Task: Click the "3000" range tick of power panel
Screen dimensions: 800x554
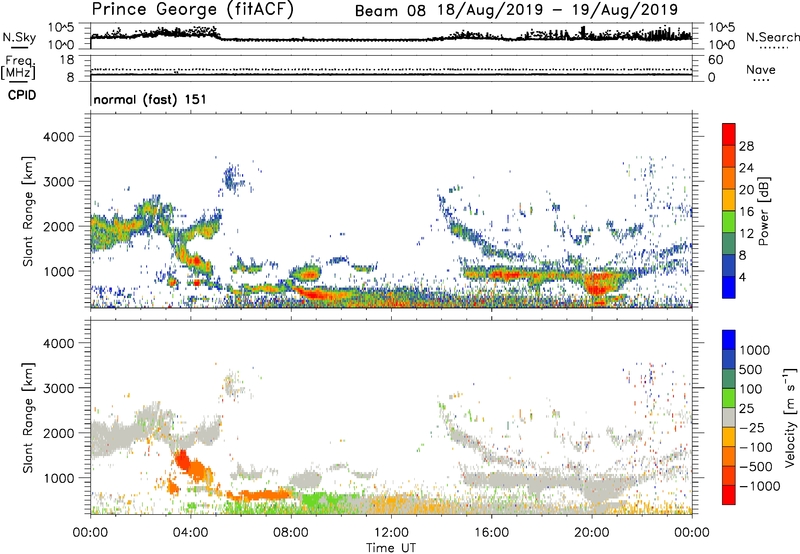Action: click(x=58, y=182)
